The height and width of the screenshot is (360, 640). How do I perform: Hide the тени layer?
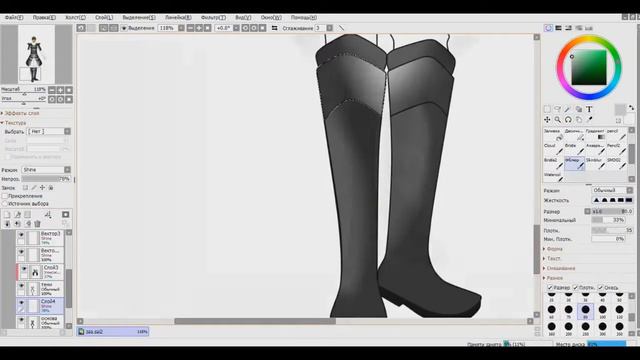click(21, 286)
